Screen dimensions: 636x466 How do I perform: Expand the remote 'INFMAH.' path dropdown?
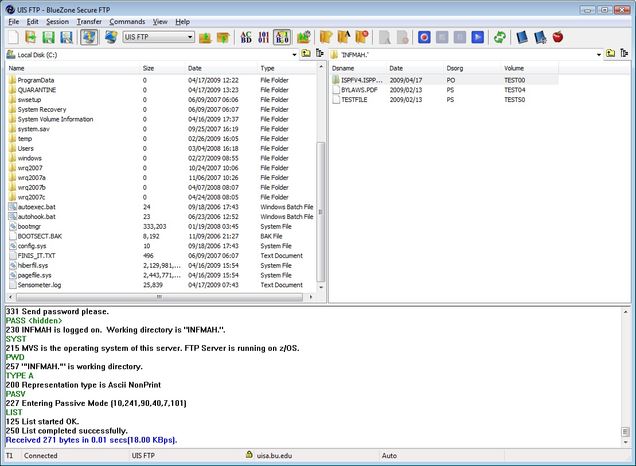(x=599, y=54)
